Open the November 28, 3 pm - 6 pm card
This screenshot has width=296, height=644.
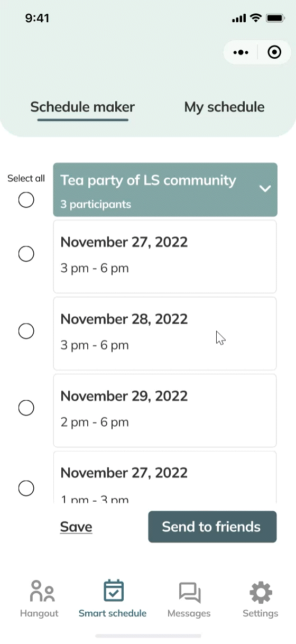[x=165, y=334]
